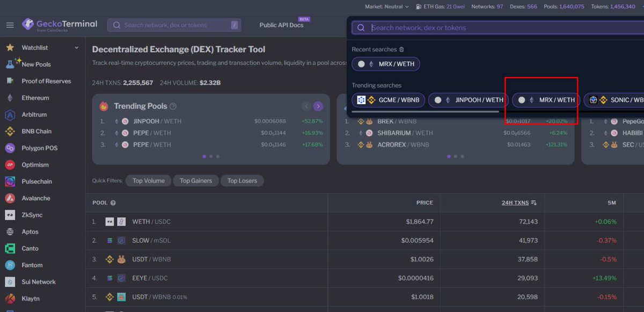
Task: Select Proof of Reserves sidebar icon
Action: tap(10, 81)
